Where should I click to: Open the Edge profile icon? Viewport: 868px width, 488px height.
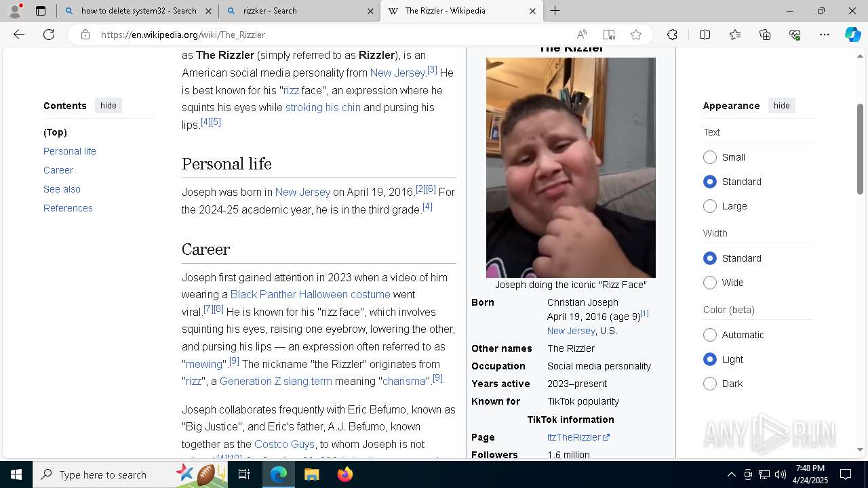point(15,11)
